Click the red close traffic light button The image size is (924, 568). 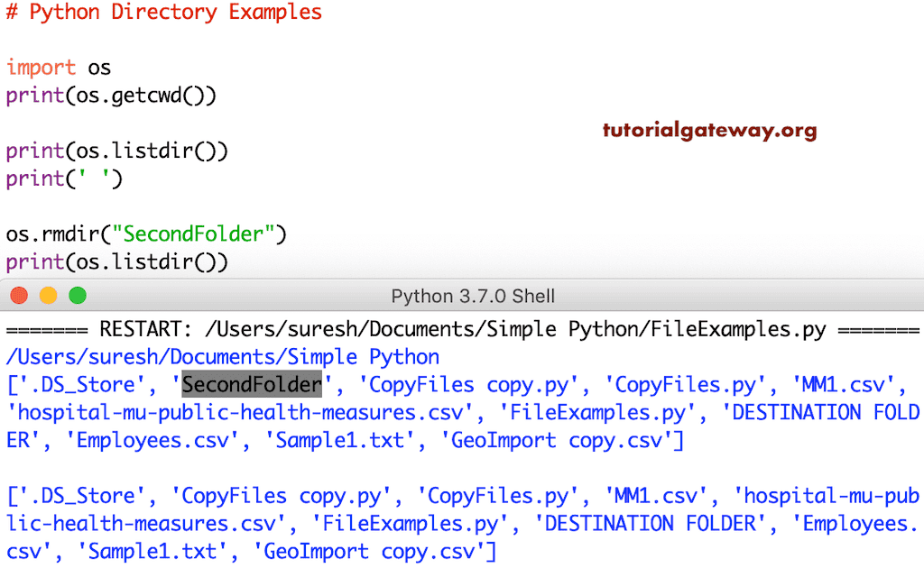coord(18,295)
